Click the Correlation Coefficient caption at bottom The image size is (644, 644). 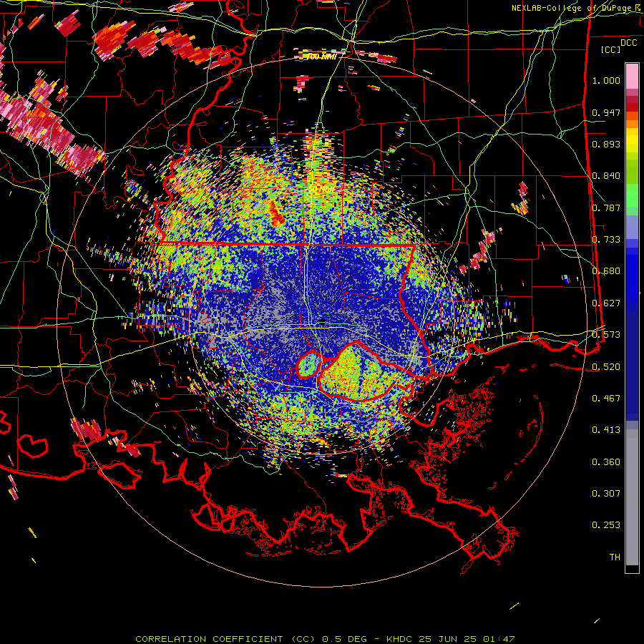325,639
